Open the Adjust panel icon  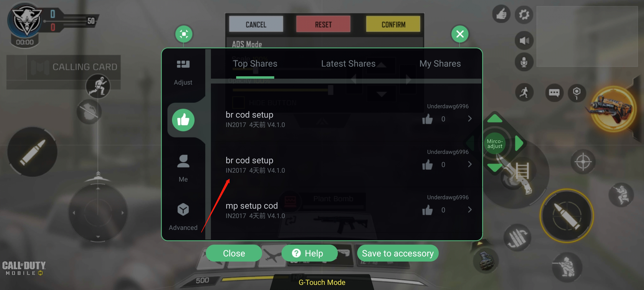183,64
